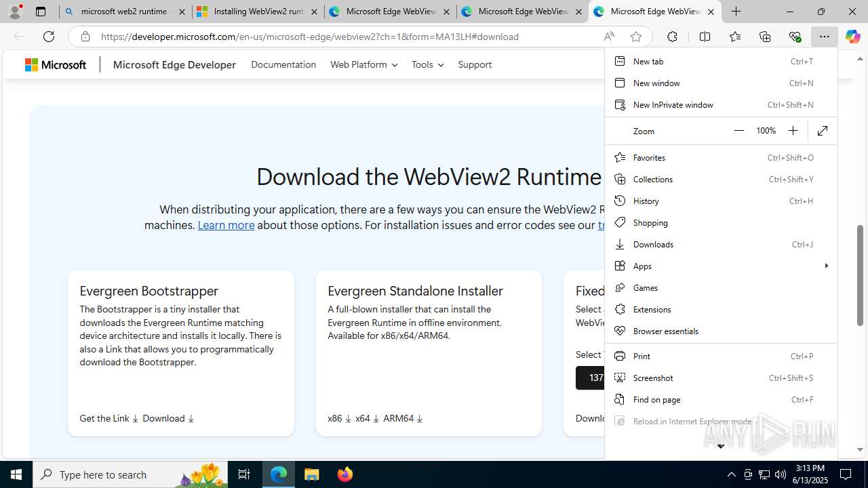Show hidden tray icons chevron

(731, 474)
